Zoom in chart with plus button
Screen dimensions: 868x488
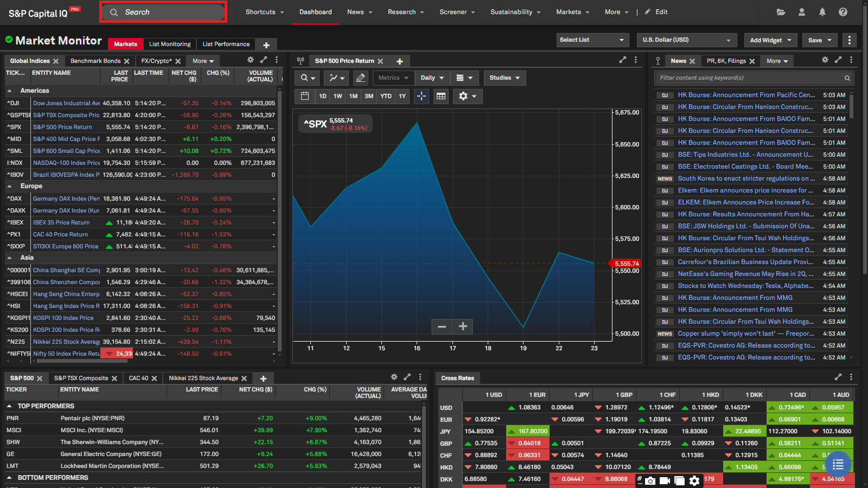tap(463, 326)
